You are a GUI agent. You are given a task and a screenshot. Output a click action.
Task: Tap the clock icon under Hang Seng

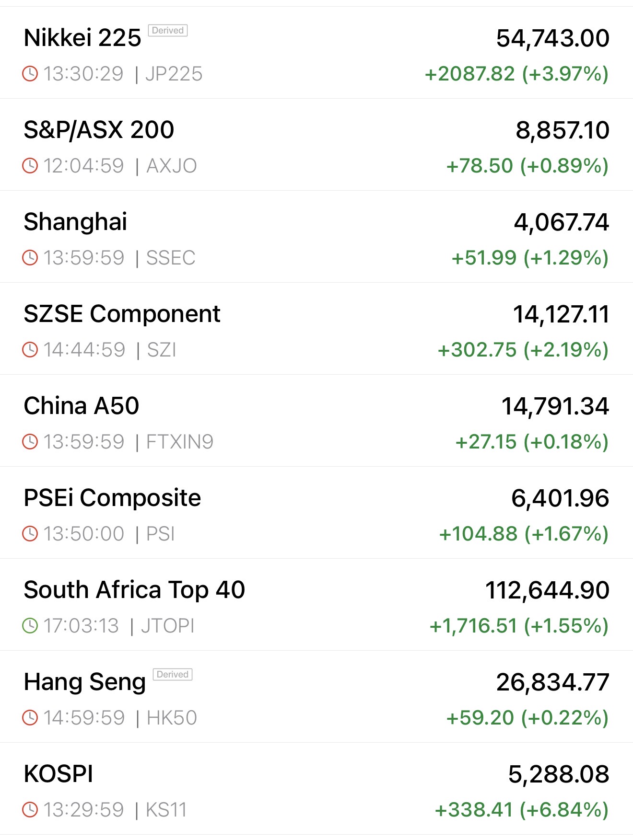[x=30, y=718]
